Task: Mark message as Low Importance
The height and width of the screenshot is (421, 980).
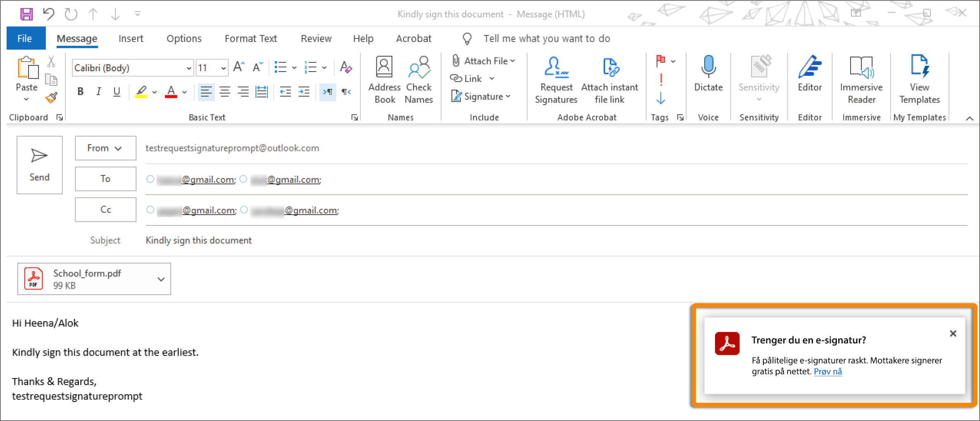Action: pos(661,98)
